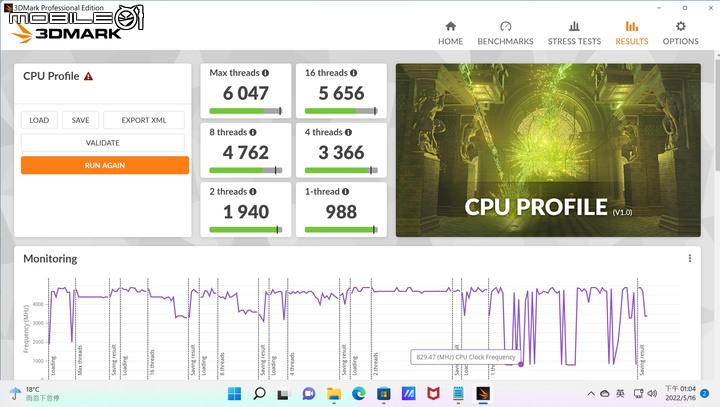Screen dimensions: 720x407
Task: Click the SAVE result button
Action: (80, 120)
